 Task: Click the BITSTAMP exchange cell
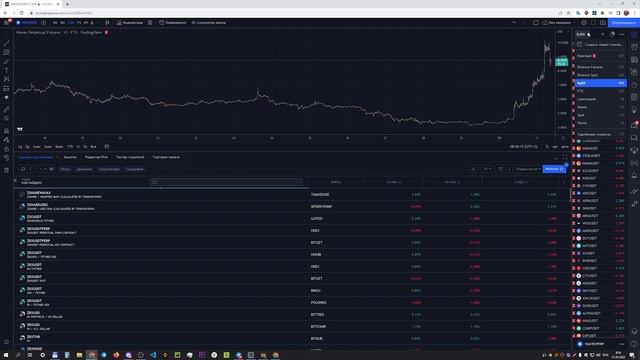coord(318,327)
